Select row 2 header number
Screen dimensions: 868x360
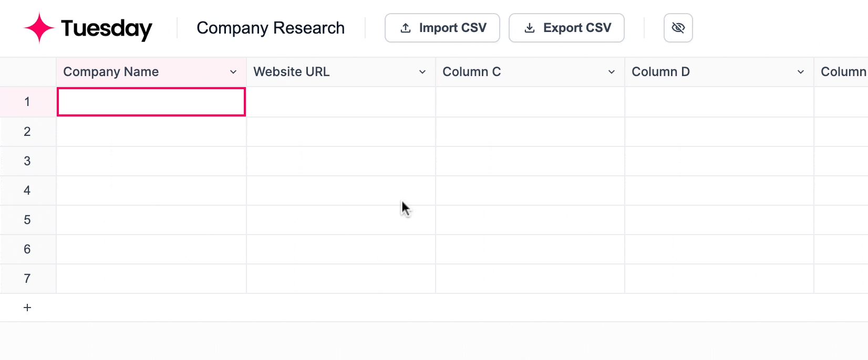27,132
